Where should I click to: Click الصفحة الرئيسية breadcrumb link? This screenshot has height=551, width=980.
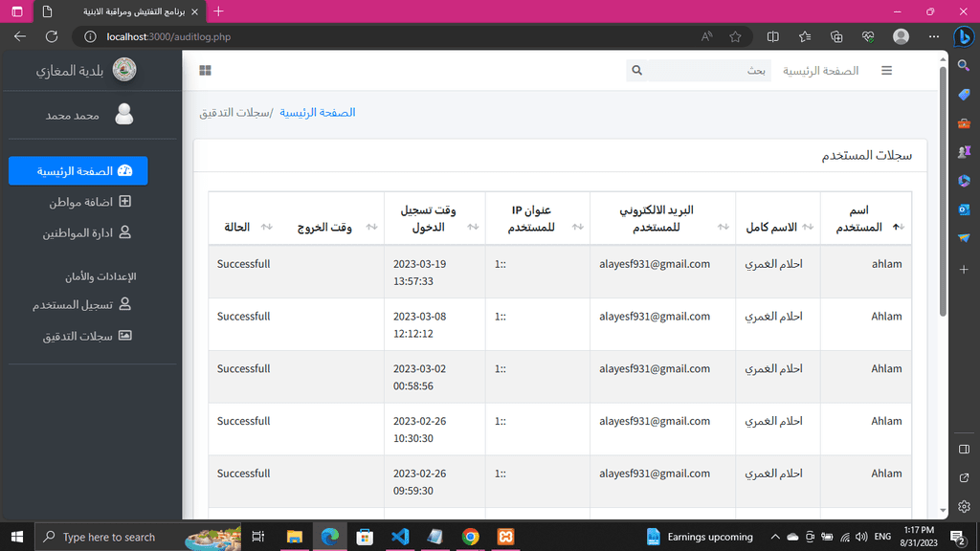[317, 113]
